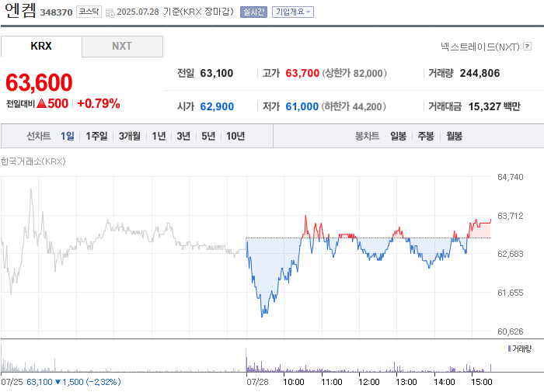
Task: Click the 07/25 date axis label
Action: pos(12,382)
